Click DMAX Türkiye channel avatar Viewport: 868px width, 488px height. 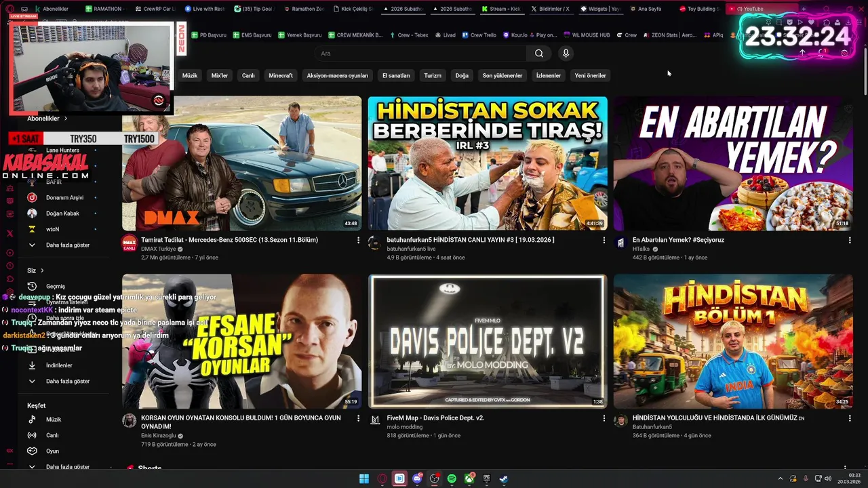tap(129, 243)
